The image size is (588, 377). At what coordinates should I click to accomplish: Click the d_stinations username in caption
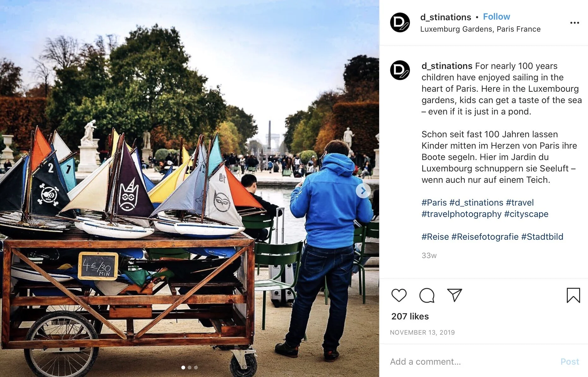coord(447,66)
